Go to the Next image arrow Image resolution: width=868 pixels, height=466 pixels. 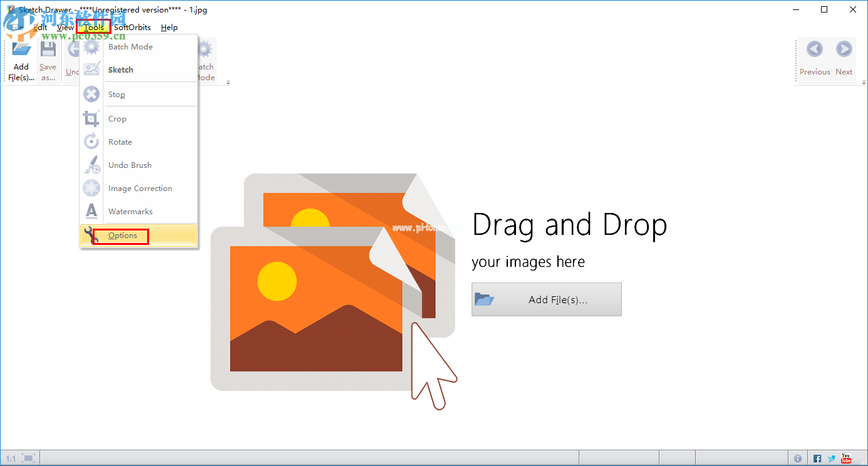pyautogui.click(x=844, y=50)
